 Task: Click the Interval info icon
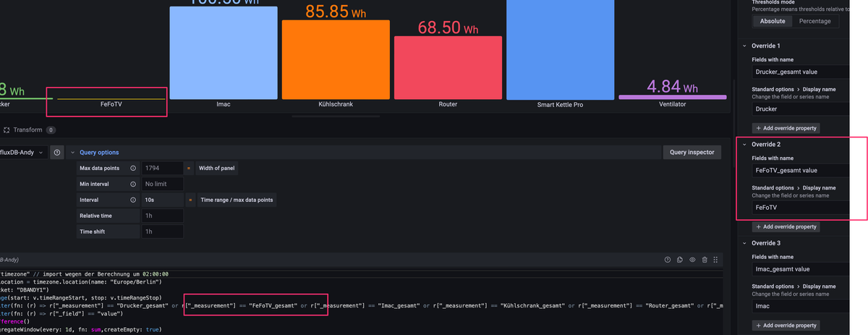pyautogui.click(x=133, y=200)
